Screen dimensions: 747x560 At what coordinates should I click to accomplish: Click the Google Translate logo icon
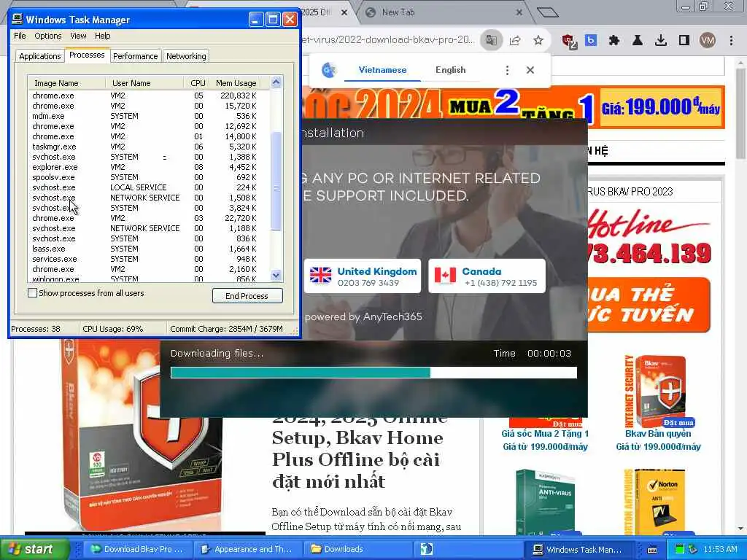pyautogui.click(x=329, y=70)
